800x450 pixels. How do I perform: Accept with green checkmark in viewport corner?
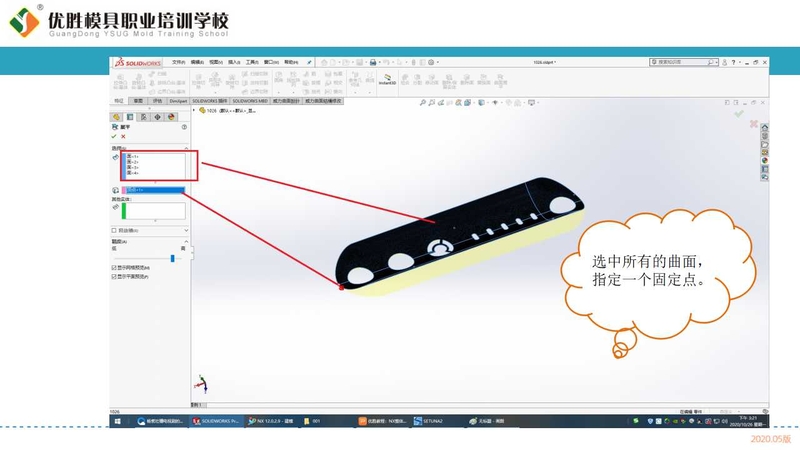point(739,113)
